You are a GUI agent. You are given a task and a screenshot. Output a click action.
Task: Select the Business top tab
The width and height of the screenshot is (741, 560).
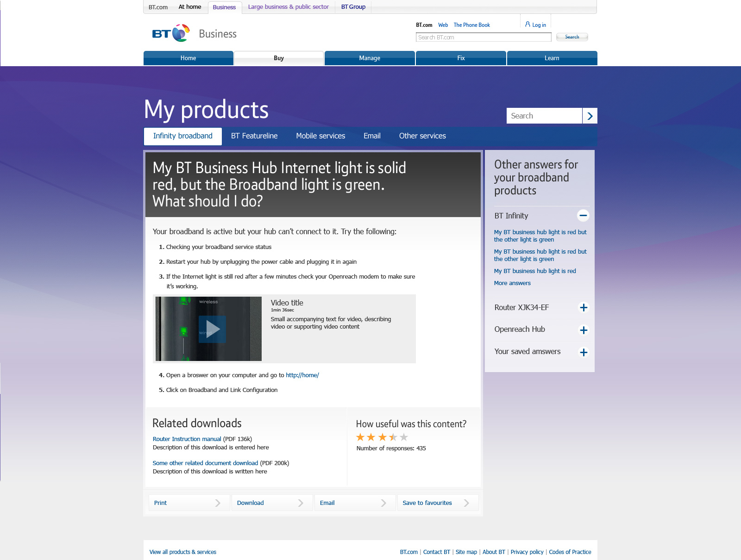coord(224,7)
